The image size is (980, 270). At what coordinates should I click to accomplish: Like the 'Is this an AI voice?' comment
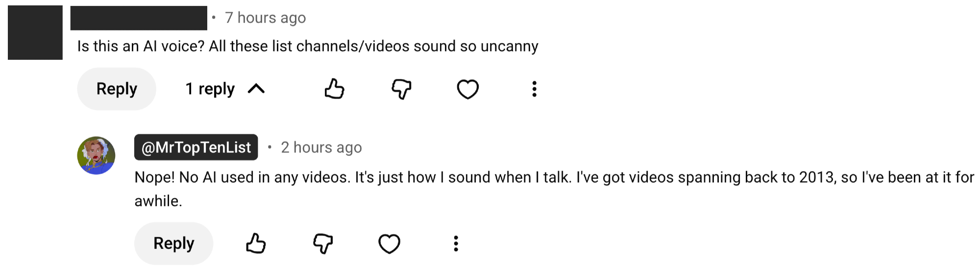click(335, 89)
